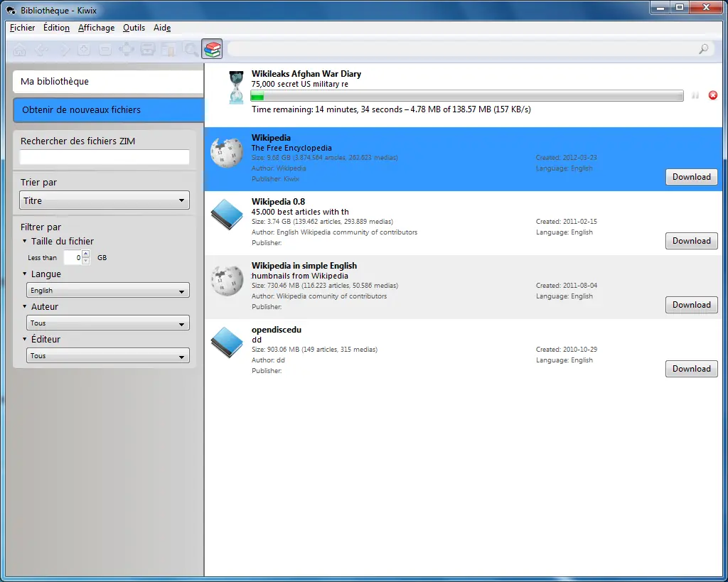Click the greyed-out zoom in icon

84,49
